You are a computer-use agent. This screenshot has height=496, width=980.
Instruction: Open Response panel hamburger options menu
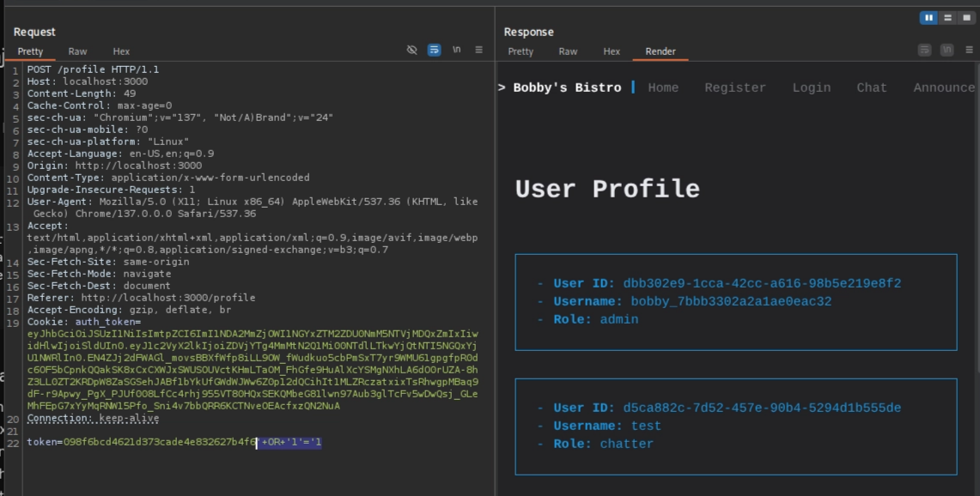(970, 50)
